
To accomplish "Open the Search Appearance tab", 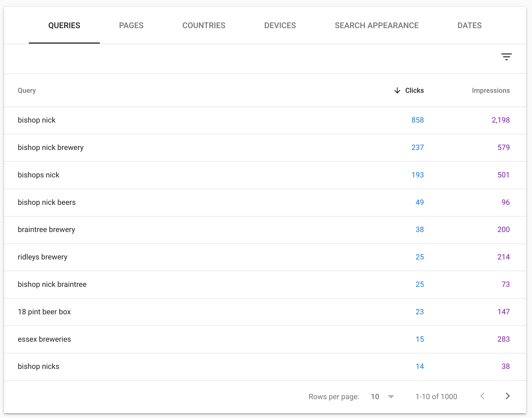I will (377, 26).
